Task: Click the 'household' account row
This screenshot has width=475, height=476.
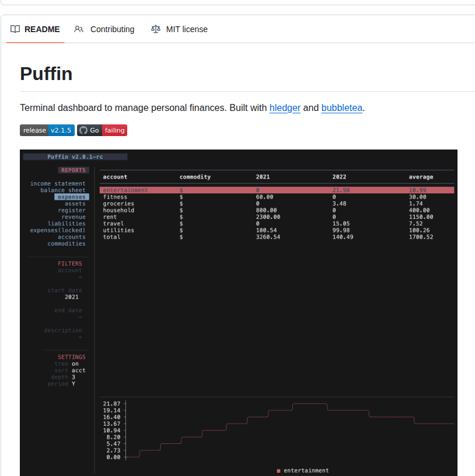Action: [277, 210]
